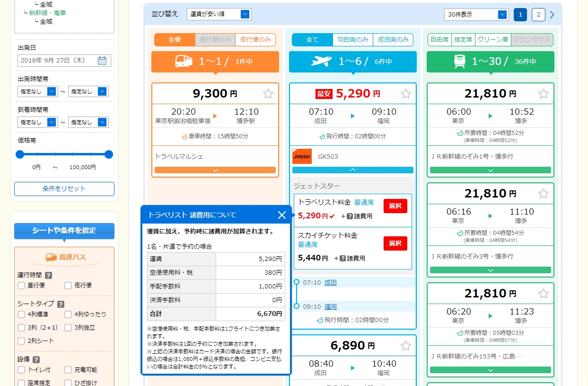Click the right handle of price slider

coord(109,154)
